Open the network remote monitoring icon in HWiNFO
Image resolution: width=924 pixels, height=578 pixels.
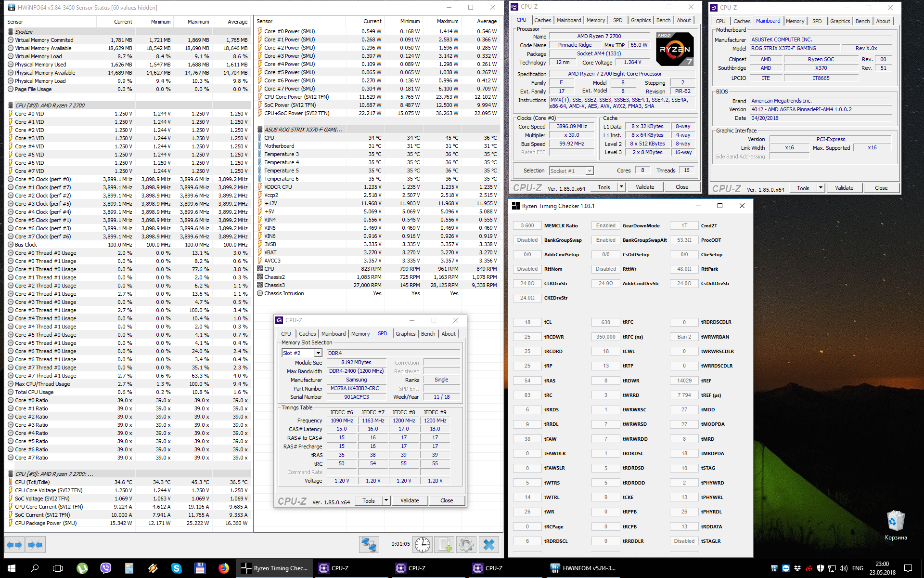[x=369, y=545]
